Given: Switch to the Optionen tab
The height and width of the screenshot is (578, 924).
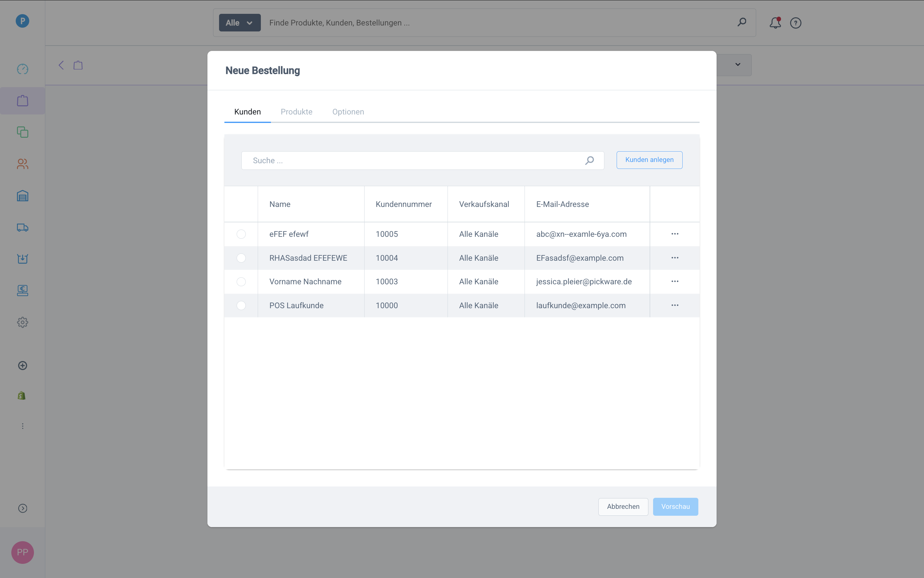Looking at the screenshot, I should coord(348,112).
